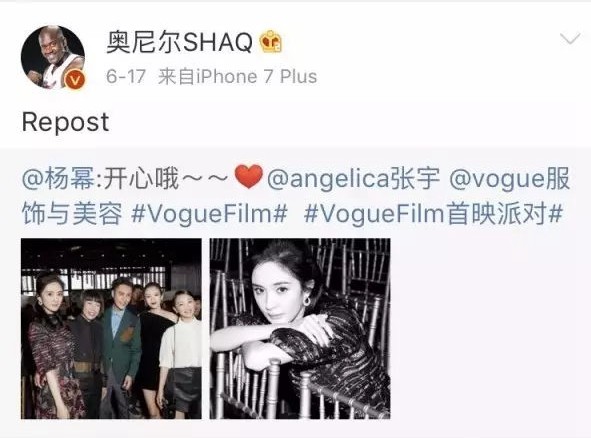Click the orange verified V badge
Viewport: 591px width, 438px height.
75,80
